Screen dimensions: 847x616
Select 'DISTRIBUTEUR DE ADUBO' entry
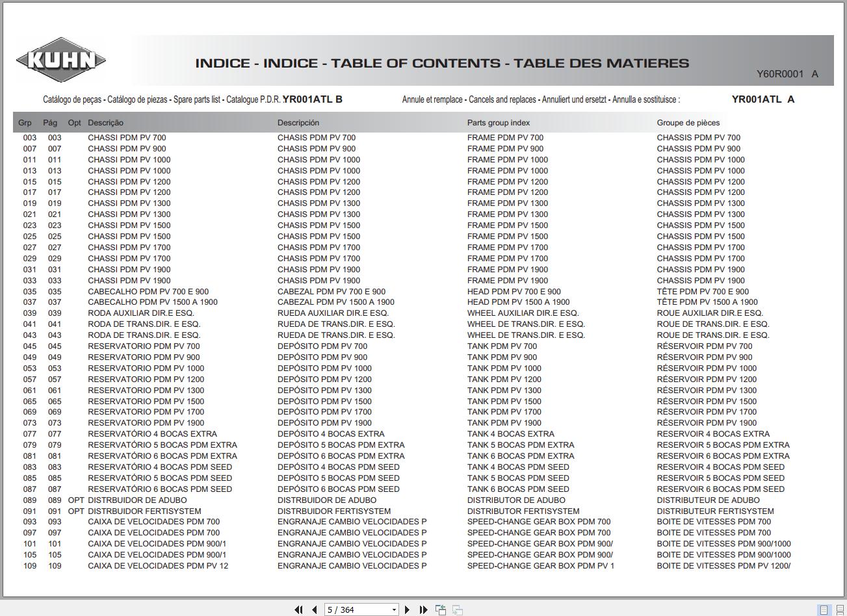(x=708, y=500)
